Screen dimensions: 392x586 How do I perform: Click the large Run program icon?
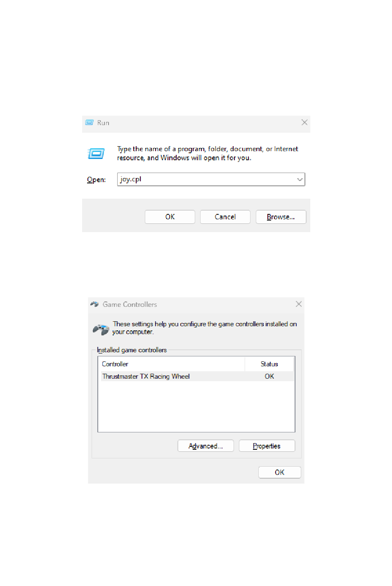click(x=96, y=154)
